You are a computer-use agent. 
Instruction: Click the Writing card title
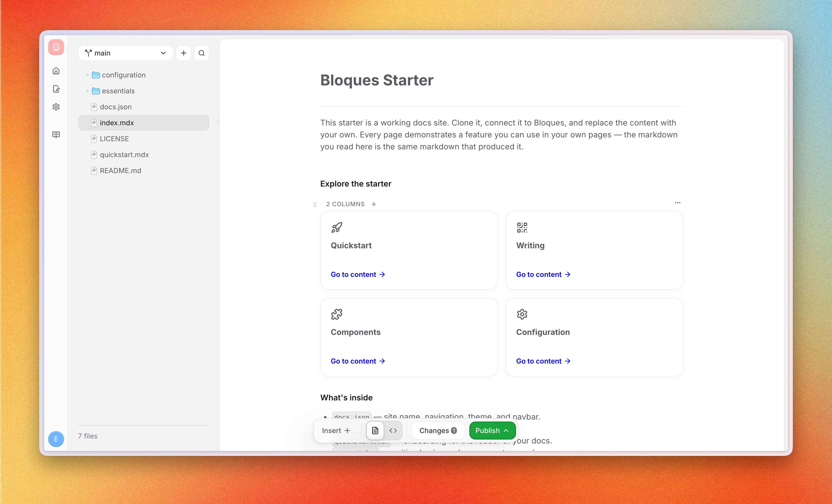tap(530, 246)
